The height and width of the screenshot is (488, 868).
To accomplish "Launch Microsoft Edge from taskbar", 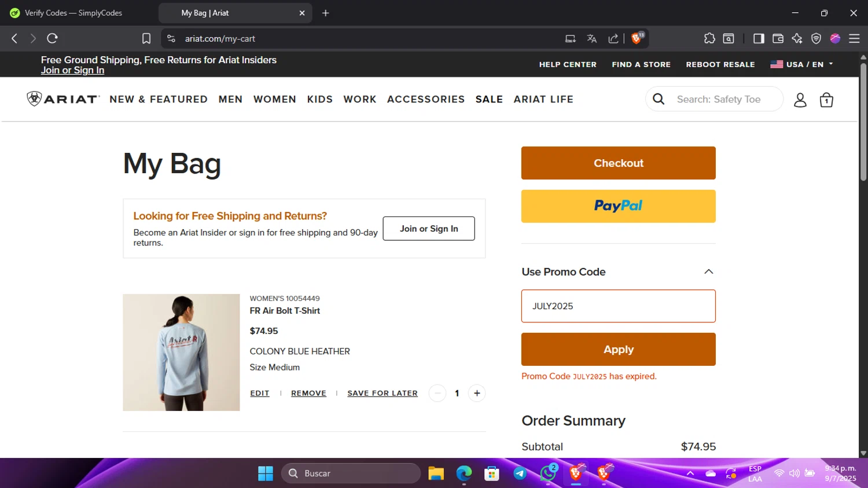I will click(464, 474).
